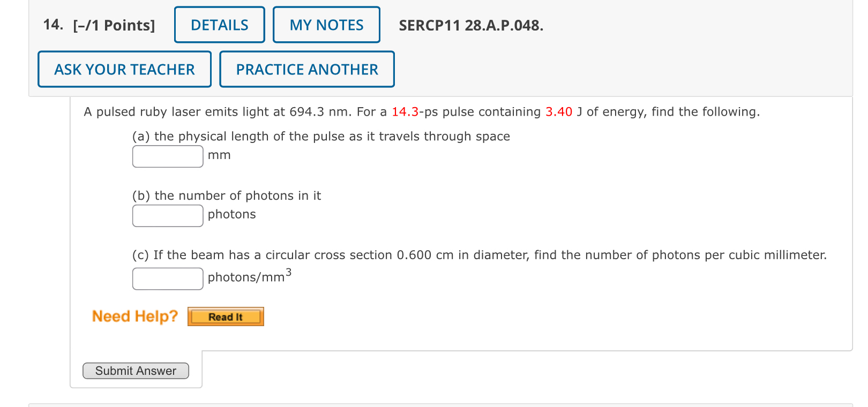Click the orange Read It help button

click(225, 316)
